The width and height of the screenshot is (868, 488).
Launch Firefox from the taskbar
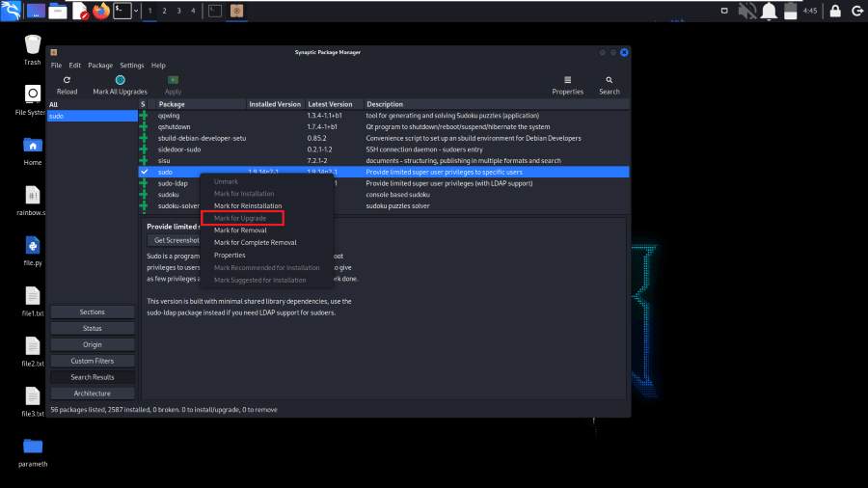(x=101, y=11)
